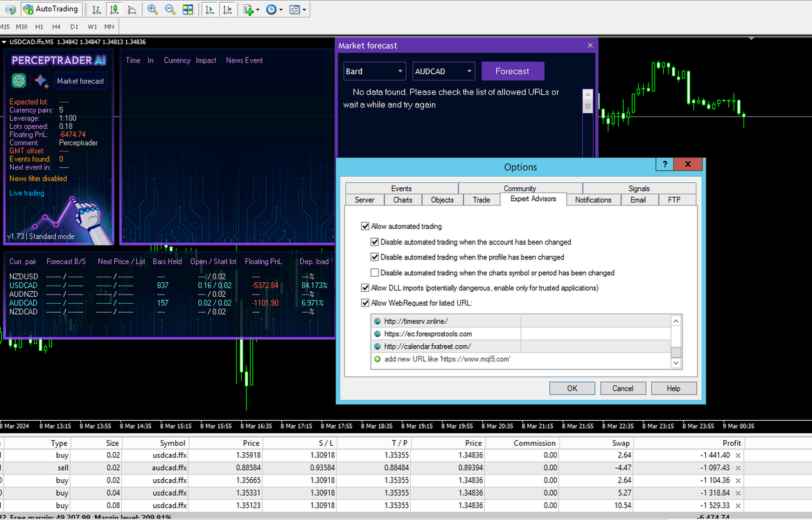This screenshot has height=520, width=812.
Task: Click the URL list scroll down arrow
Action: pyautogui.click(x=676, y=363)
